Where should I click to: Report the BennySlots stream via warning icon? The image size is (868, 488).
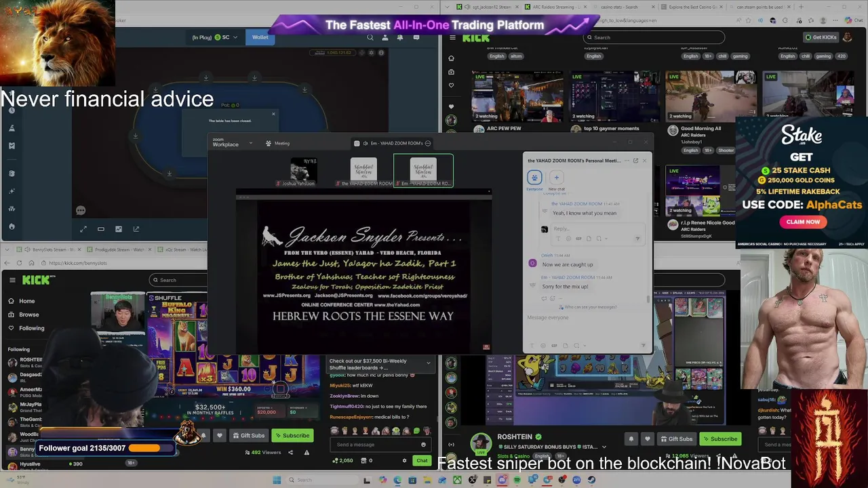[307, 452]
